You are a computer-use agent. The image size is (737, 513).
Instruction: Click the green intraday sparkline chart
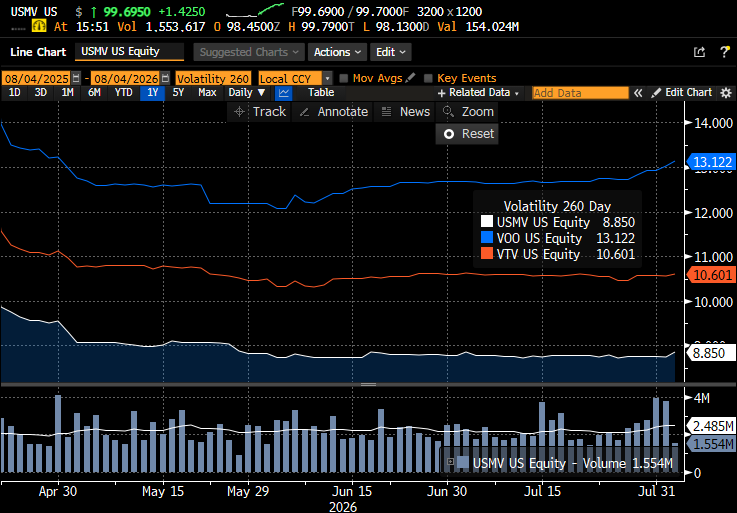255,10
